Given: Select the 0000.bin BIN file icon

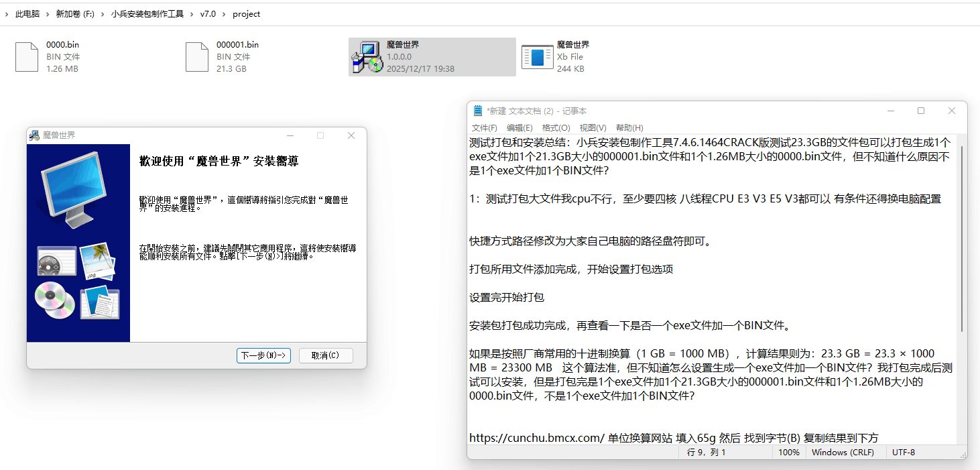Looking at the screenshot, I should [x=26, y=56].
